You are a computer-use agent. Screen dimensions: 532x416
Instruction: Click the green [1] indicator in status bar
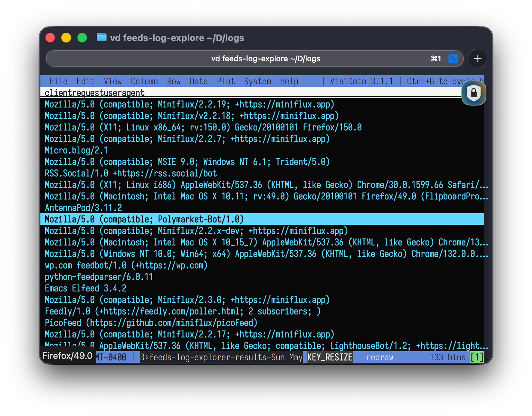pos(477,357)
